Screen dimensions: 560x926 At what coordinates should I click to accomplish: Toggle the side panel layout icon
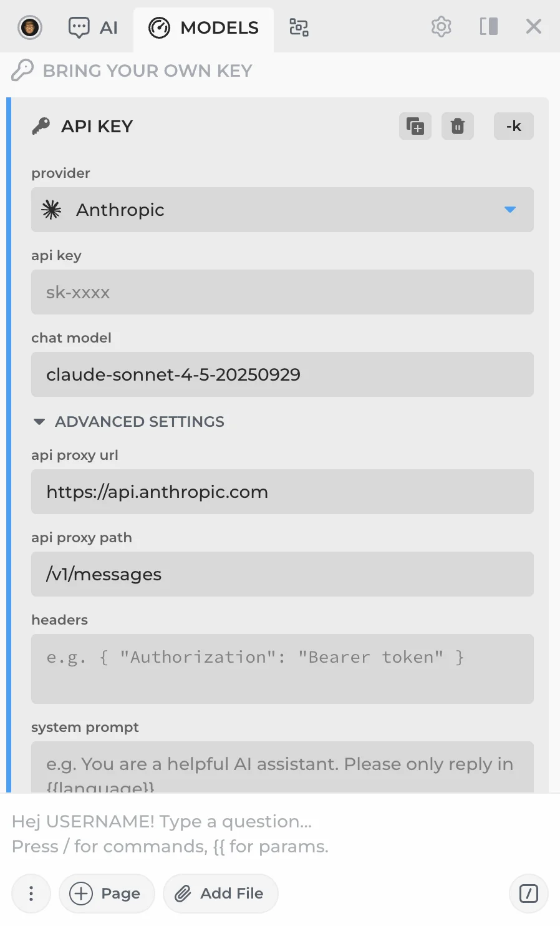click(x=488, y=27)
